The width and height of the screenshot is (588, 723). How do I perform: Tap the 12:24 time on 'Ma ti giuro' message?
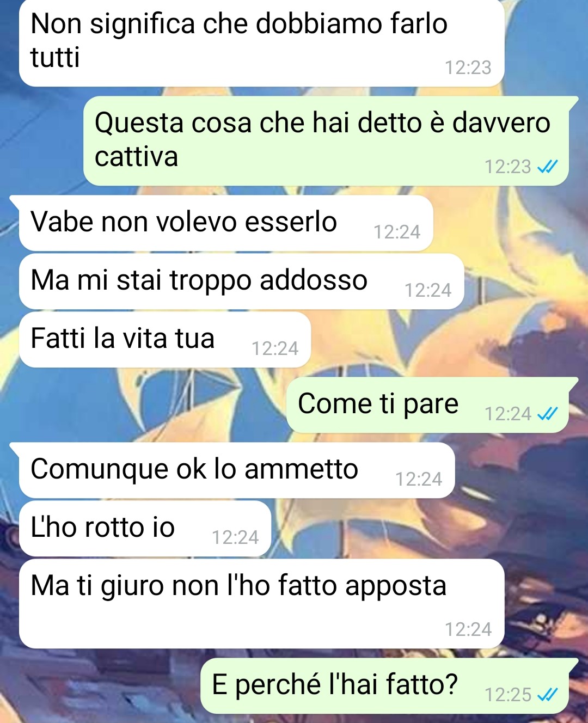[468, 629]
